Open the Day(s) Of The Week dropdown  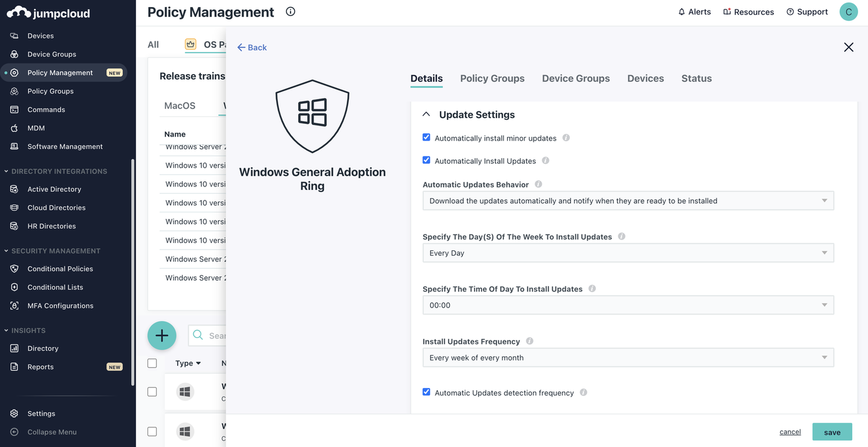click(628, 253)
